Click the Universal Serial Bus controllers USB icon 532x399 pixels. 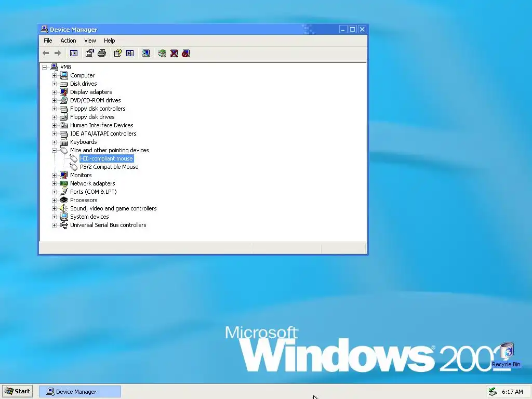63,225
